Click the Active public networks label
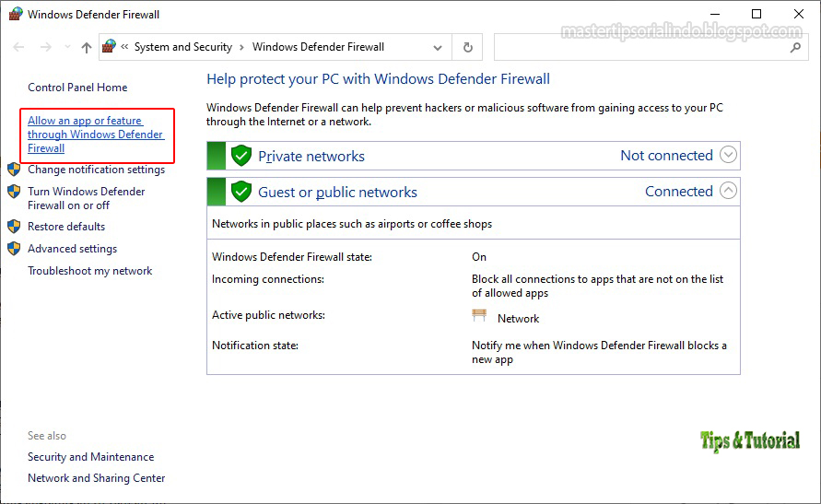Image resolution: width=821 pixels, height=504 pixels. pyautogui.click(x=269, y=315)
